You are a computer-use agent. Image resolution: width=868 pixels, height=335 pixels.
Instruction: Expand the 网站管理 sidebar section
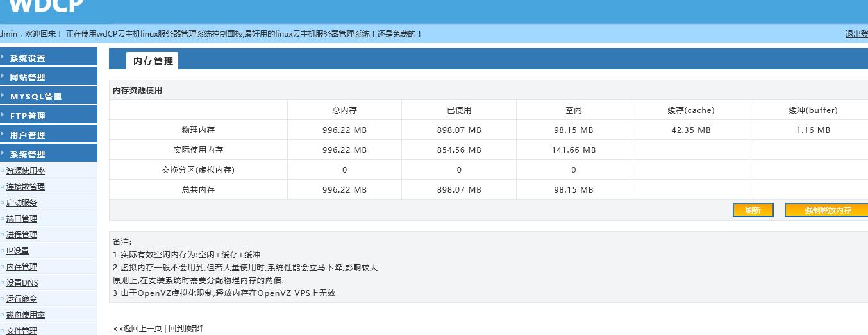pyautogui.click(x=28, y=77)
